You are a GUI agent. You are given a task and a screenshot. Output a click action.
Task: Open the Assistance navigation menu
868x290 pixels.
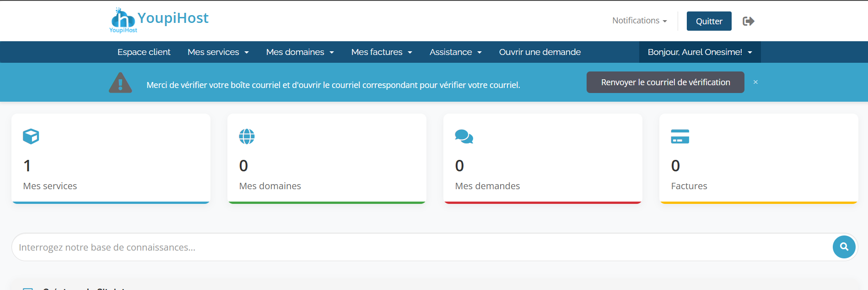[455, 52]
